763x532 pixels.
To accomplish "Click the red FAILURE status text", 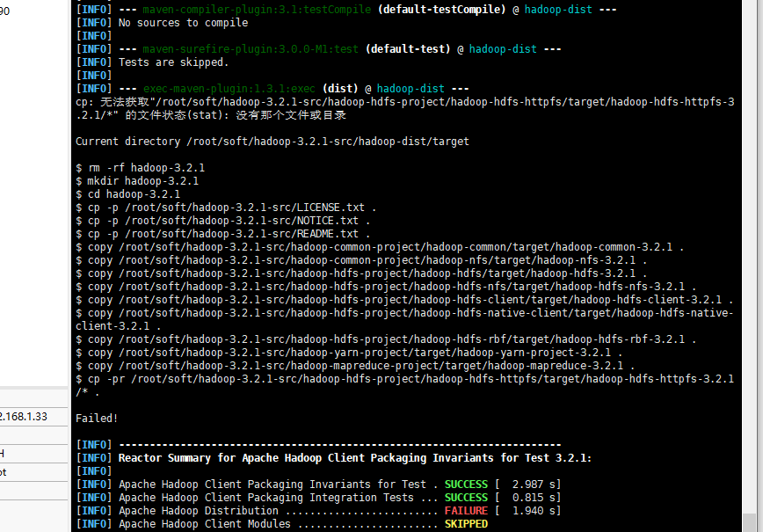I will 466,511.
